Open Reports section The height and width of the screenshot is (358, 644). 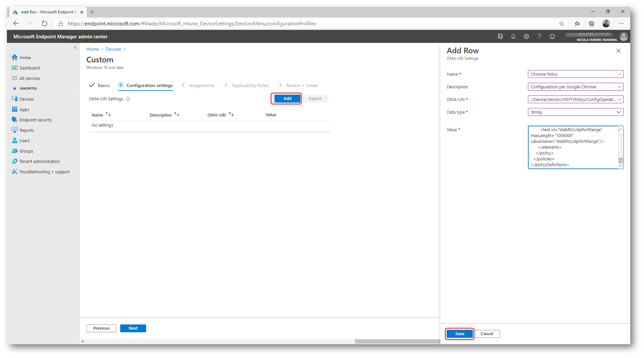click(x=23, y=130)
